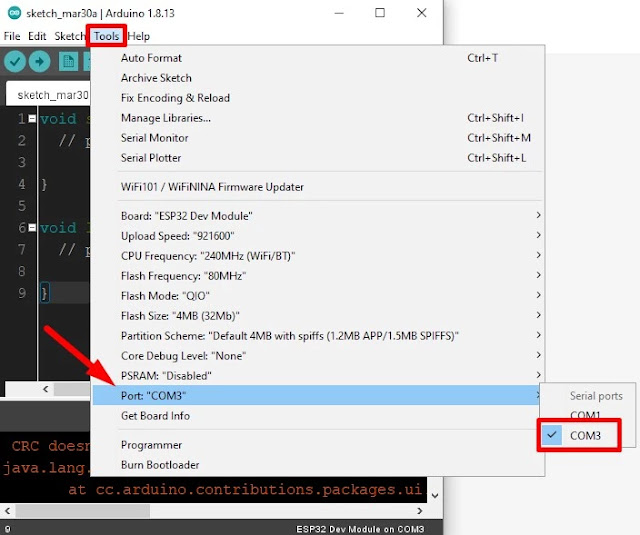This screenshot has height=535, width=640.
Task: Click console scrollbar down arrow
Action: (435, 495)
